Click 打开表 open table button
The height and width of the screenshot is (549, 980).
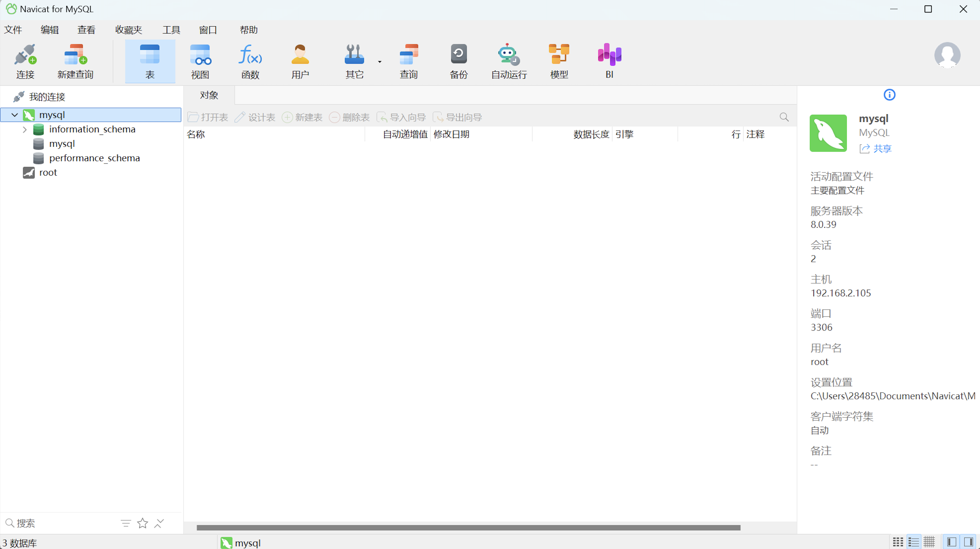208,118
